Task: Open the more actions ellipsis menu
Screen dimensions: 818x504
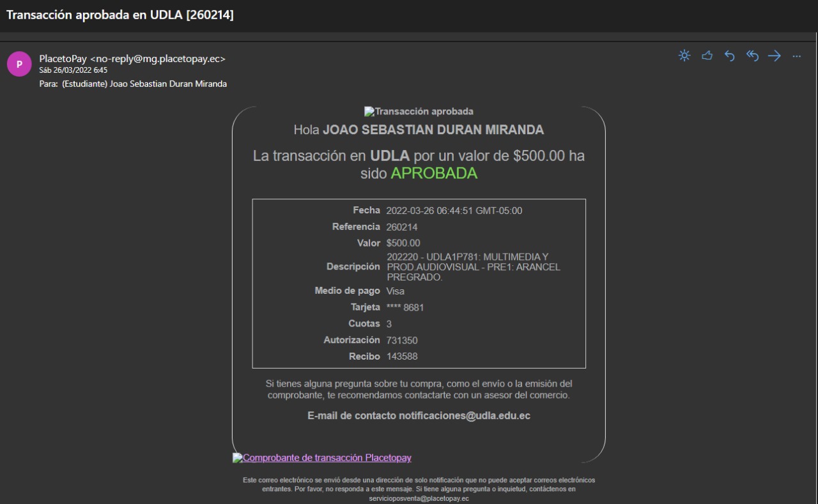Action: [x=796, y=56]
